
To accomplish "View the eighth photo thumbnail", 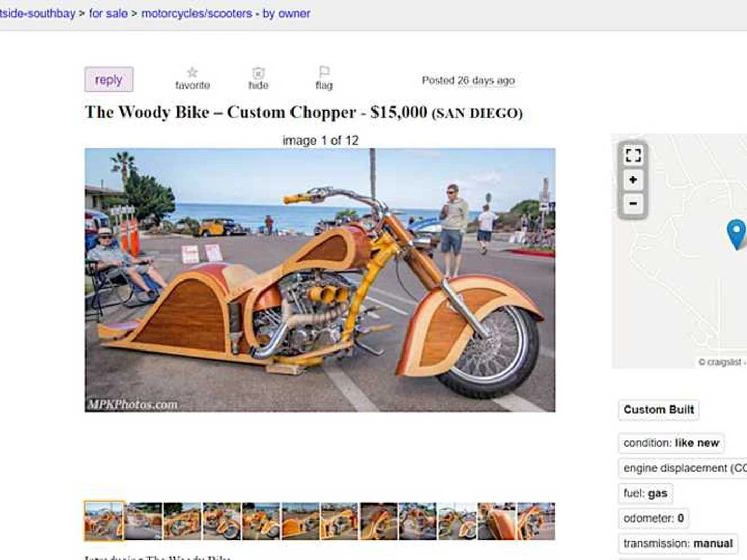I will click(379, 521).
